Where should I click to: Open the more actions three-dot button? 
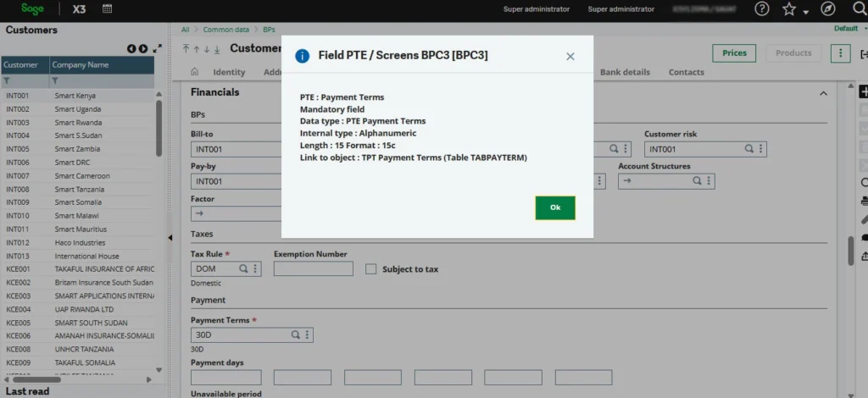[841, 53]
